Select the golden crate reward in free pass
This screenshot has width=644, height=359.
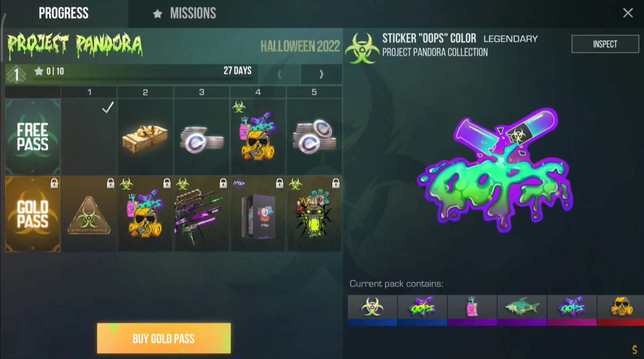[x=145, y=137]
